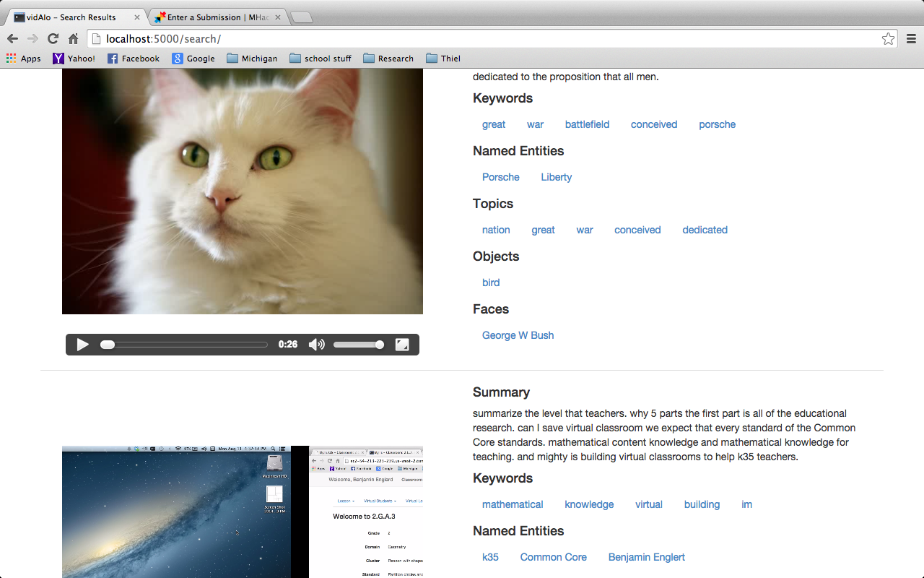
Task: Open the Apps bookmark shortcut
Action: (x=24, y=59)
